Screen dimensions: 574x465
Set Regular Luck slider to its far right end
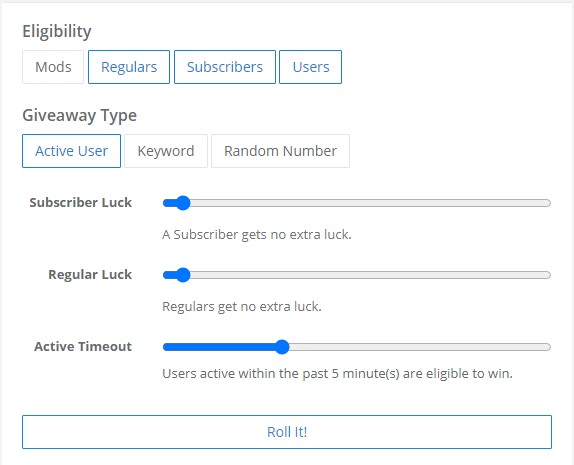[x=548, y=275]
